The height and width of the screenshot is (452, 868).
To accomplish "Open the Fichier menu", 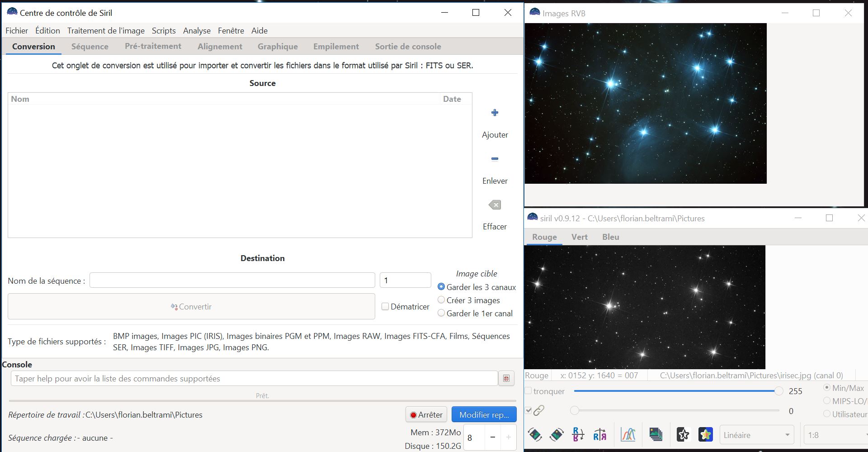I will [17, 31].
